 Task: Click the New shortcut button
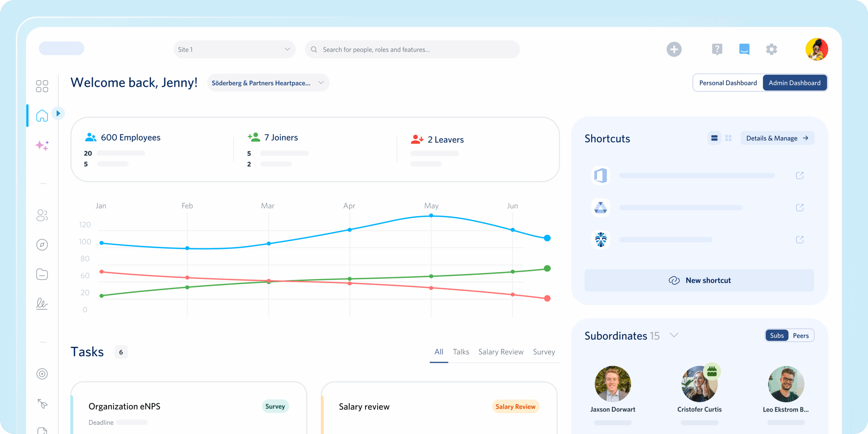[x=699, y=280]
